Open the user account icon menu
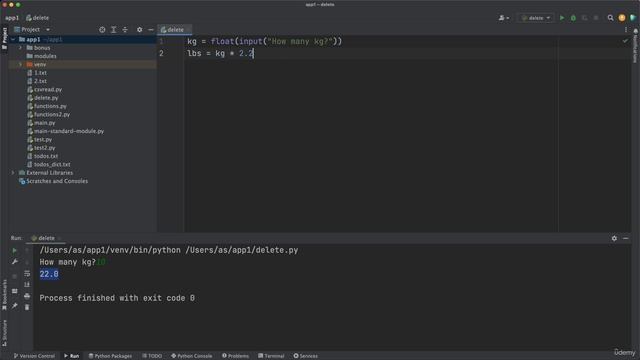Viewport: 640px width, 360px height. click(x=503, y=18)
